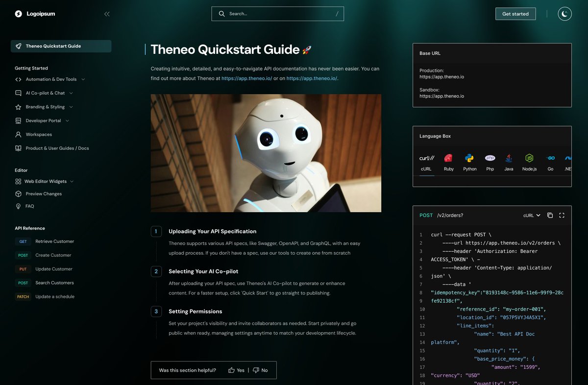Click step 3 number badge
Image resolution: width=588 pixels, height=385 pixels.
pyautogui.click(x=156, y=311)
